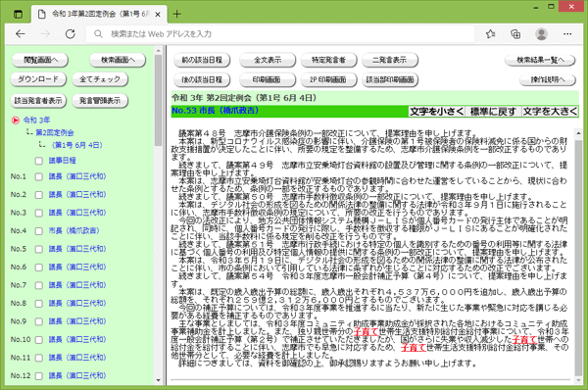Click 文字を小さく to shrink text
This screenshot has height=390, width=588.
click(x=437, y=112)
